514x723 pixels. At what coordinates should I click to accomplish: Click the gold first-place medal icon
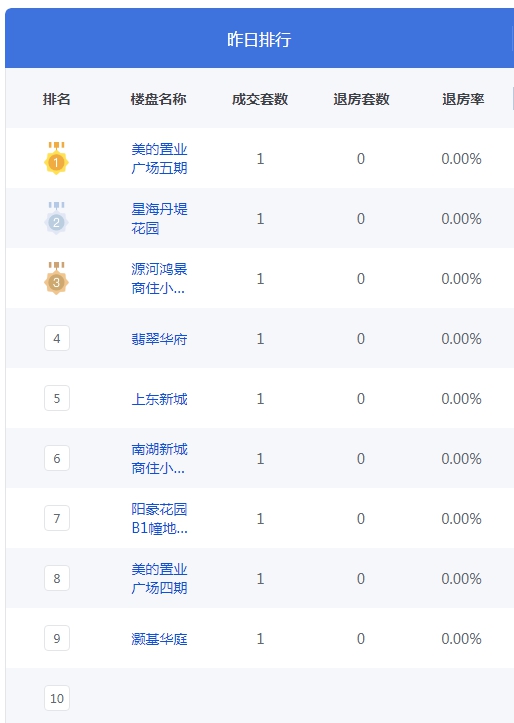[56, 158]
